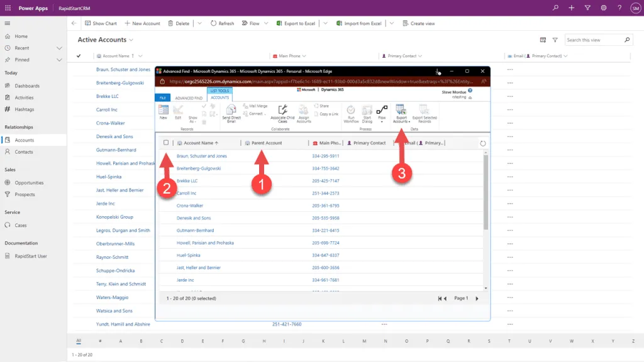
Task: Click the filter funnel beside search box
Action: [555, 40]
